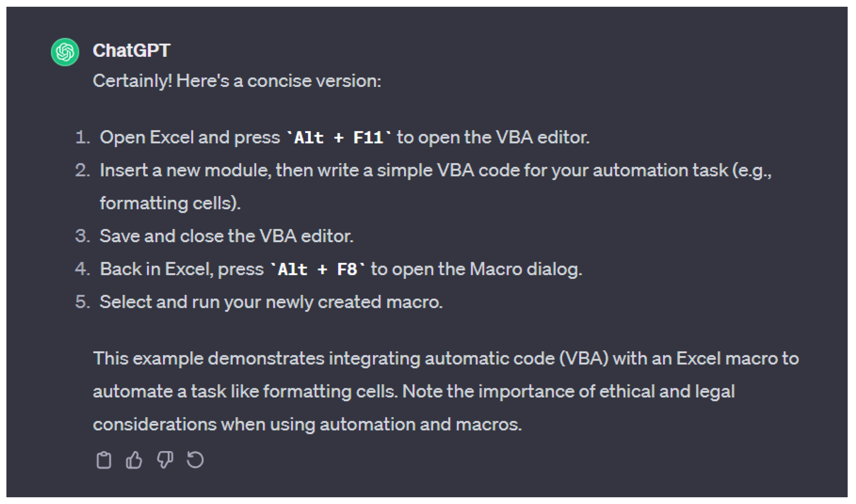Click the final line 'considerations when using automation'

307,425
